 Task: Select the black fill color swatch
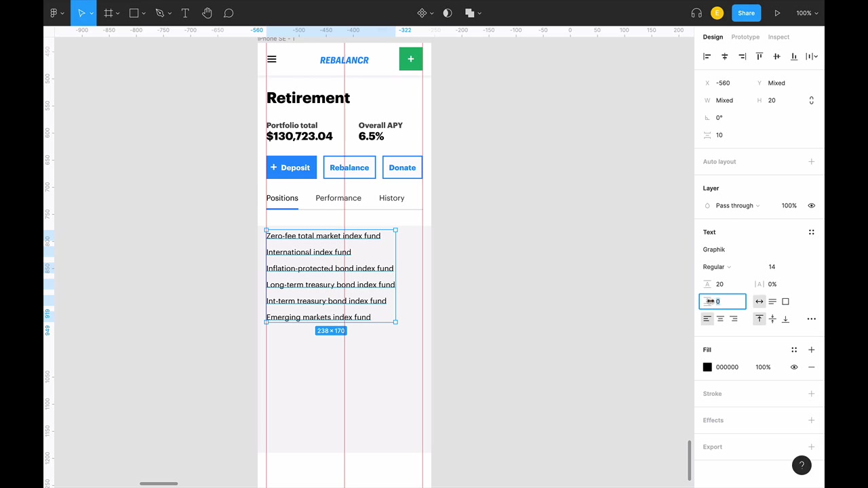[707, 367]
